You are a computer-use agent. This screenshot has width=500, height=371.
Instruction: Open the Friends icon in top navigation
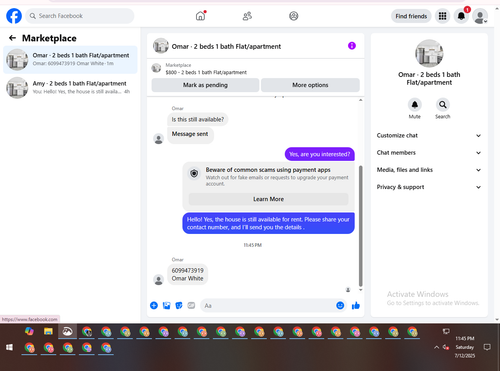tap(247, 16)
